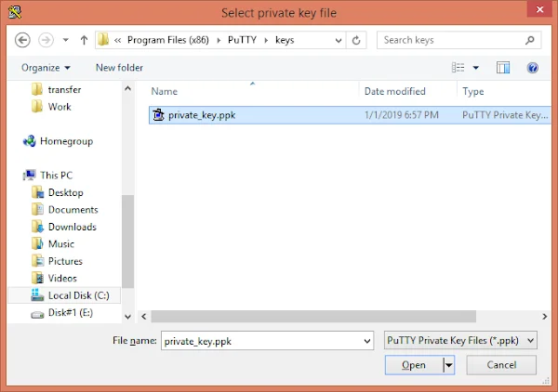Select PuTTY in address breadcrumb

242,40
